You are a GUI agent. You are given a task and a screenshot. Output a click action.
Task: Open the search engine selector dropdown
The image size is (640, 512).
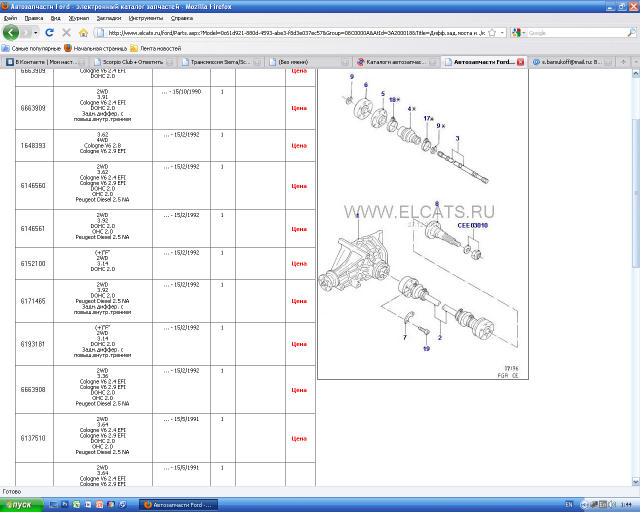pyautogui.click(x=525, y=32)
